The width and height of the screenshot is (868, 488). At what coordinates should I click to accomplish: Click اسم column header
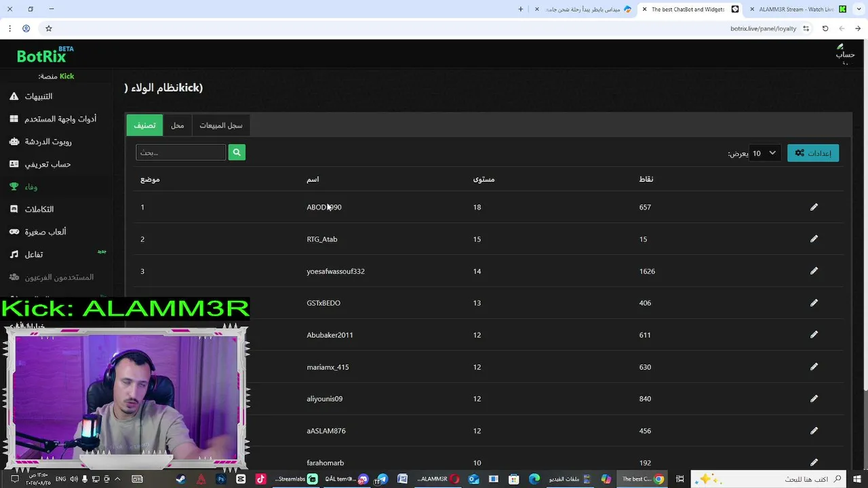coord(313,179)
